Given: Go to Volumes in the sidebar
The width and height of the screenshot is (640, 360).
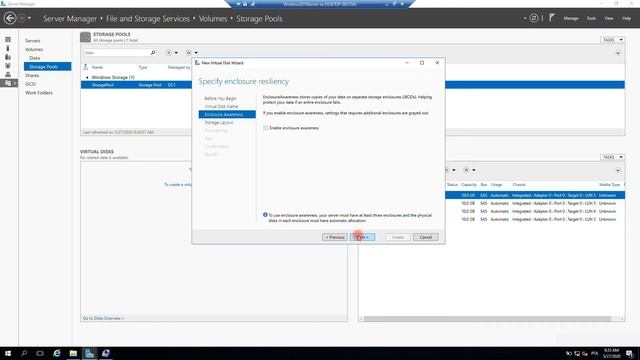Looking at the screenshot, I should pyautogui.click(x=34, y=49).
